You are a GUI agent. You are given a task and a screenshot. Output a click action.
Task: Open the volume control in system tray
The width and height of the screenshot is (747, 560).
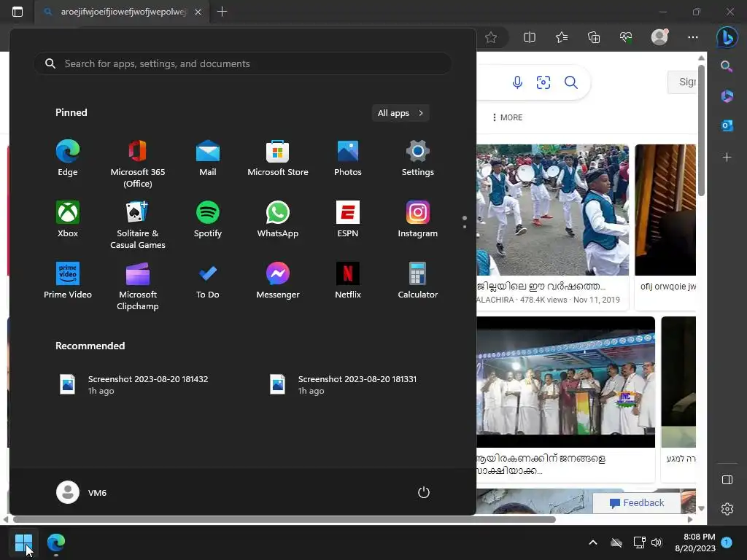tap(657, 542)
